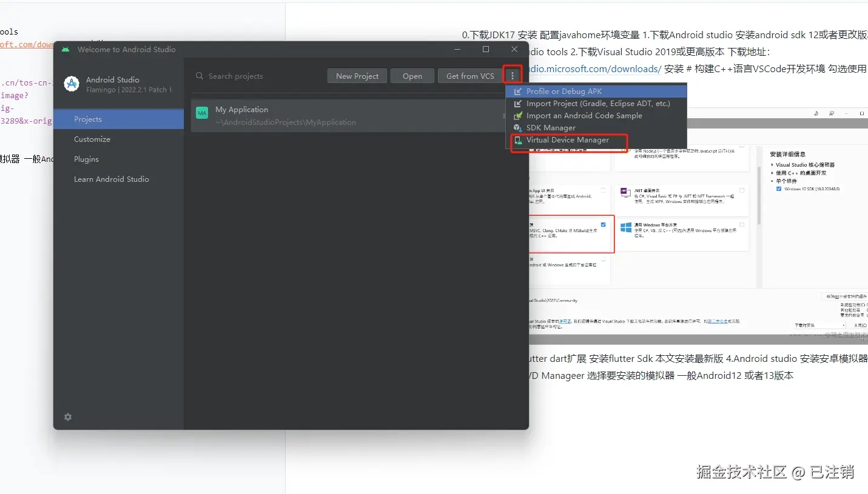
Task: Collapse the 单个组件 section
Action: click(x=772, y=181)
